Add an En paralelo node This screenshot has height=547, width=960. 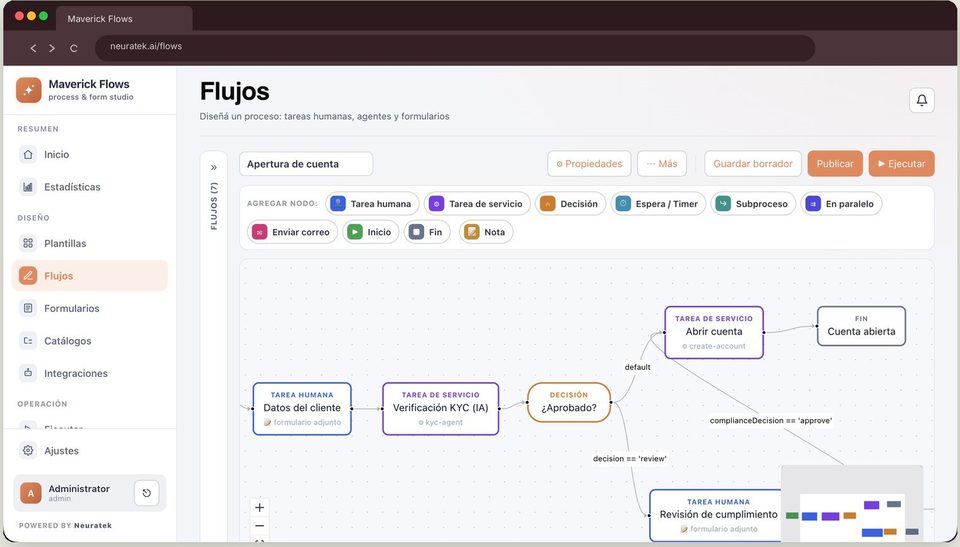tap(841, 203)
